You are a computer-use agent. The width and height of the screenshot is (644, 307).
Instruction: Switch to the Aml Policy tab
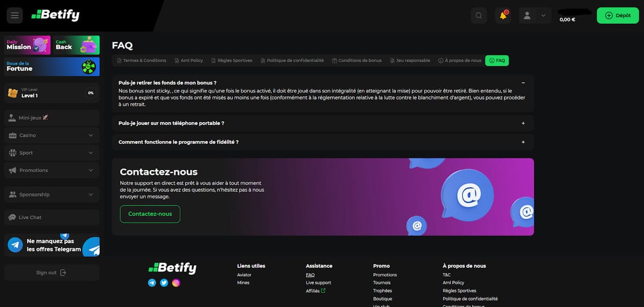(189, 61)
